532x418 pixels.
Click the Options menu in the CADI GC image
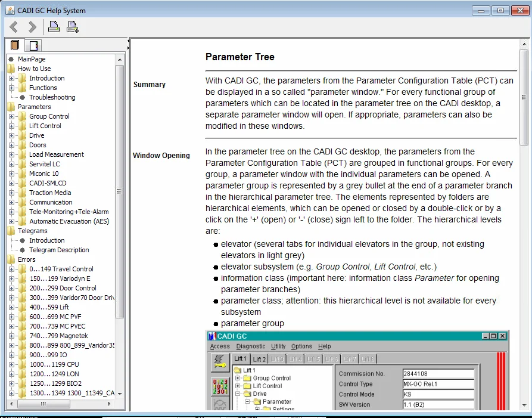pyautogui.click(x=301, y=346)
